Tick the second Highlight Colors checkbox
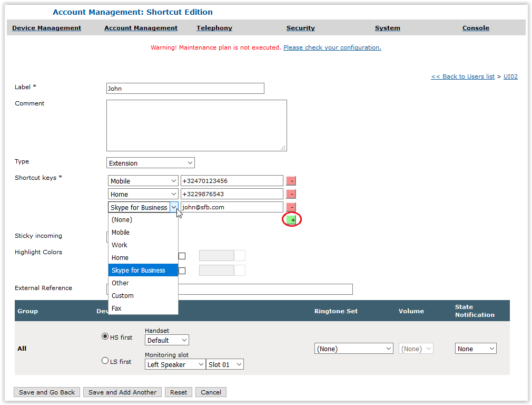This screenshot has width=532, height=405. [x=182, y=271]
